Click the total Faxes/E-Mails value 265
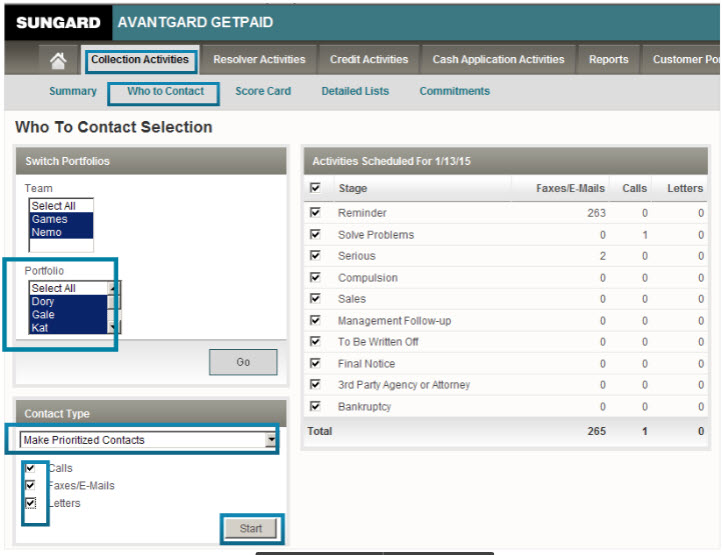The width and height of the screenshot is (723, 555). [x=597, y=431]
